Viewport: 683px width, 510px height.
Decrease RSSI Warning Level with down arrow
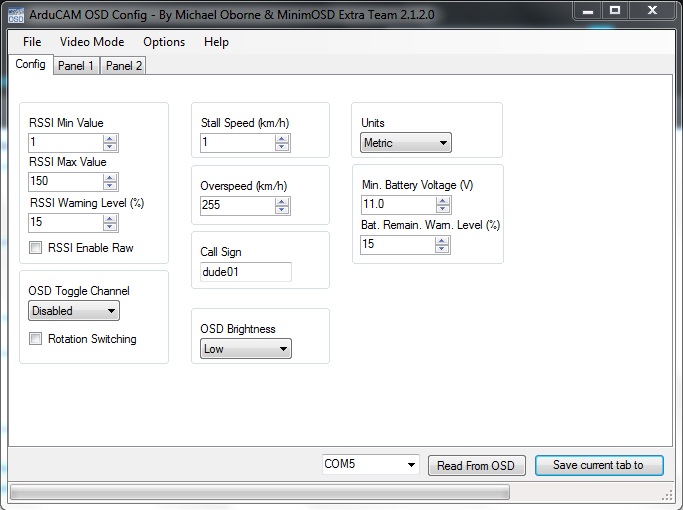pos(110,227)
